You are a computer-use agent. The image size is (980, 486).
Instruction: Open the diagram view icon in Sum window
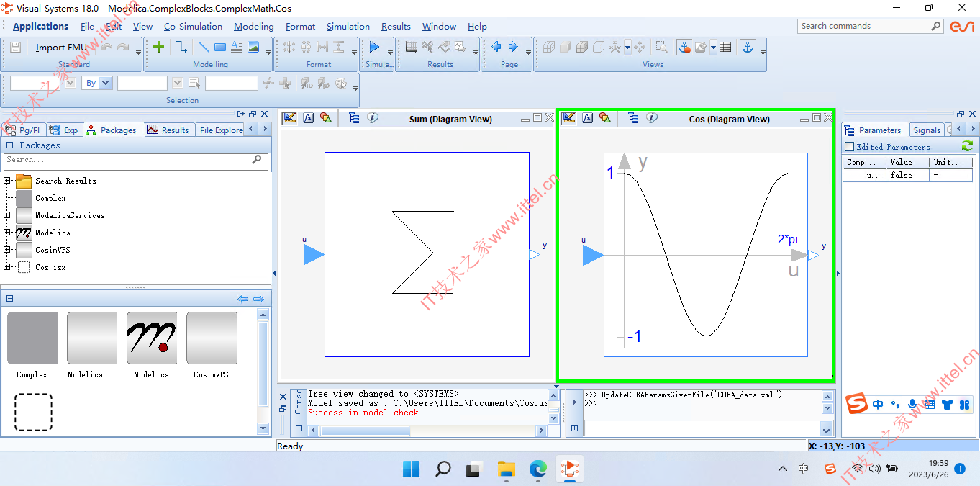[290, 118]
